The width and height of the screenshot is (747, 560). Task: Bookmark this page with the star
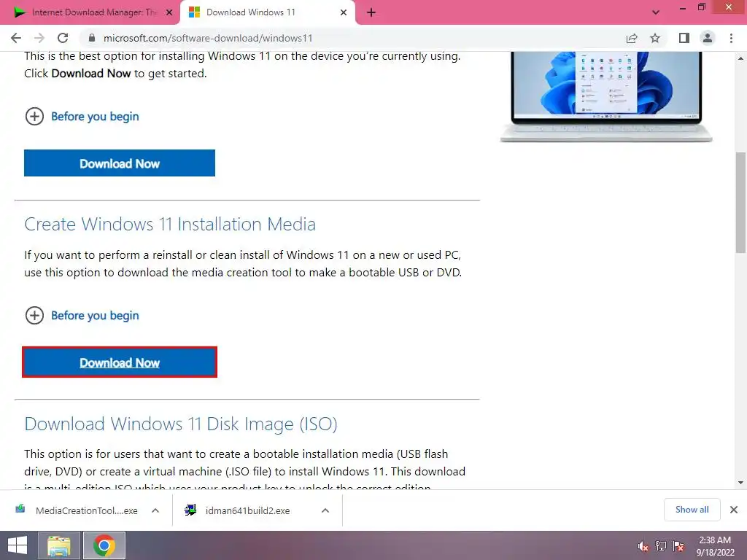pyautogui.click(x=656, y=38)
